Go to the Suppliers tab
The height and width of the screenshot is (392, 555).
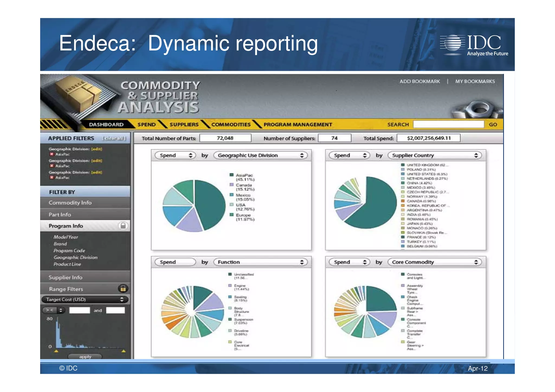184,124
